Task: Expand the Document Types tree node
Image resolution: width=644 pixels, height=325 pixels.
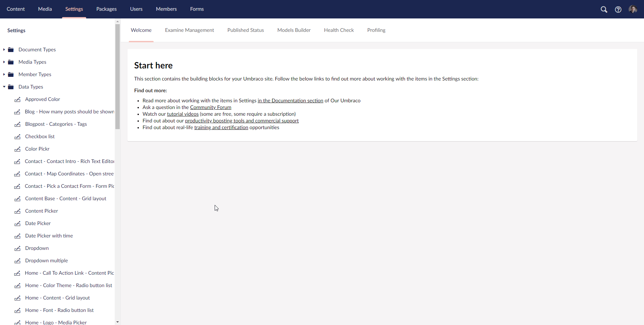Action: pos(4,49)
